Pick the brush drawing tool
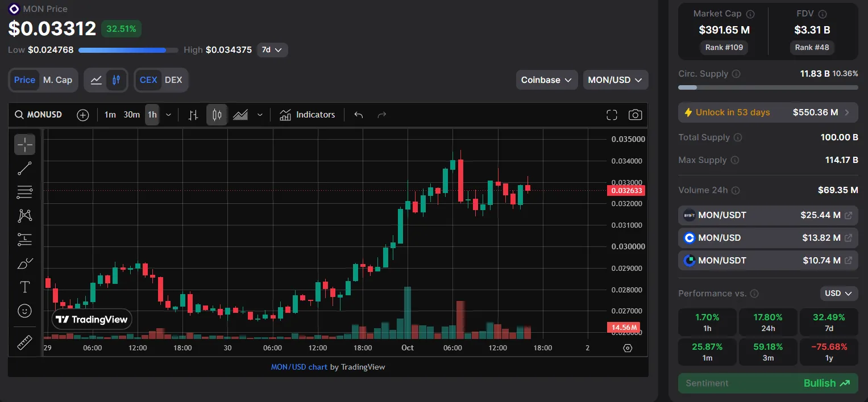 click(24, 263)
